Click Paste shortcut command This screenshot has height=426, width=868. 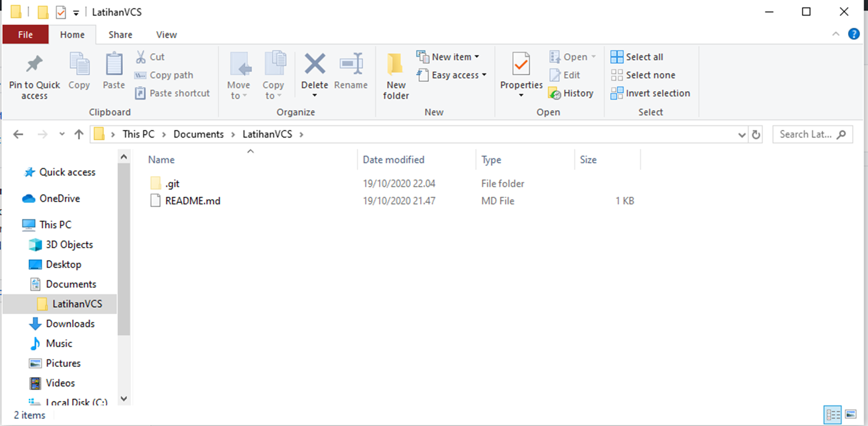tap(172, 93)
